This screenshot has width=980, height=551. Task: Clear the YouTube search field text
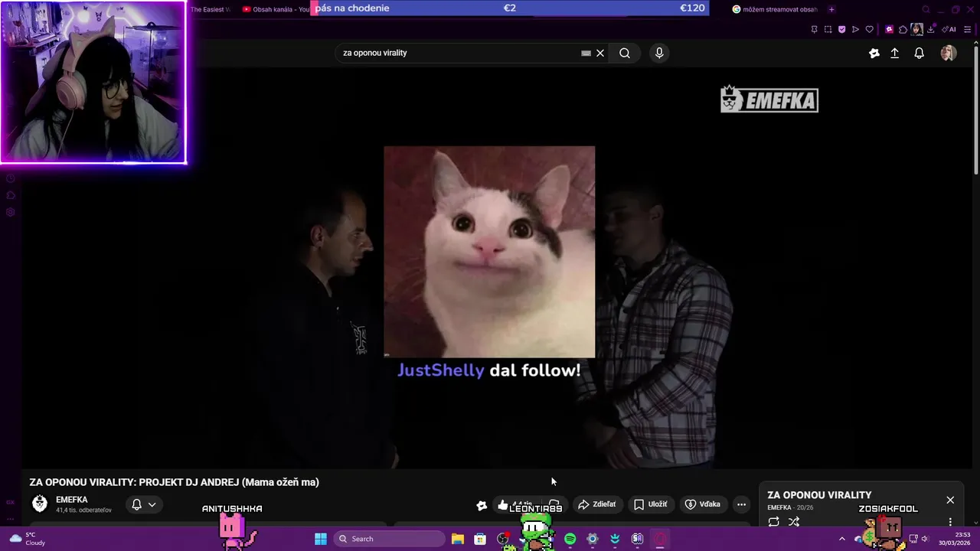point(600,53)
